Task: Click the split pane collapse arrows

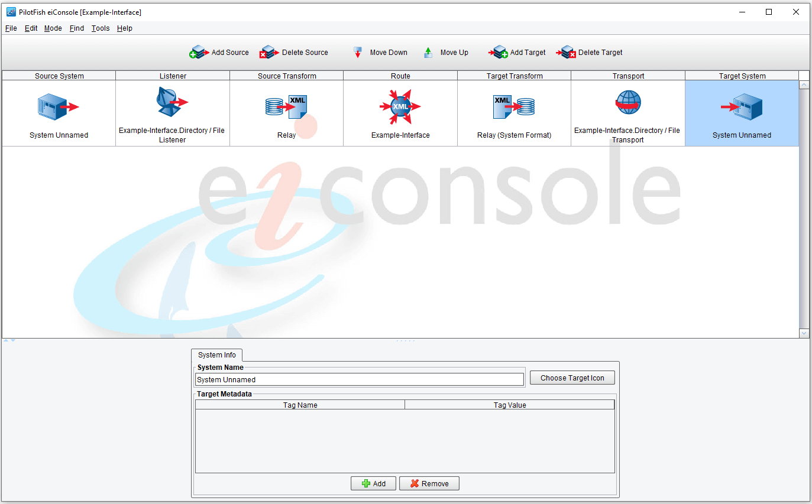Action: tap(9, 340)
